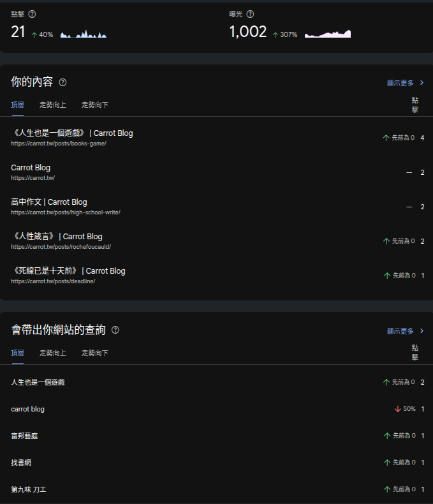This screenshot has width=433, height=504.
Task: Switch to 走勢向上 tab in 你的內容
Action: 53,105
